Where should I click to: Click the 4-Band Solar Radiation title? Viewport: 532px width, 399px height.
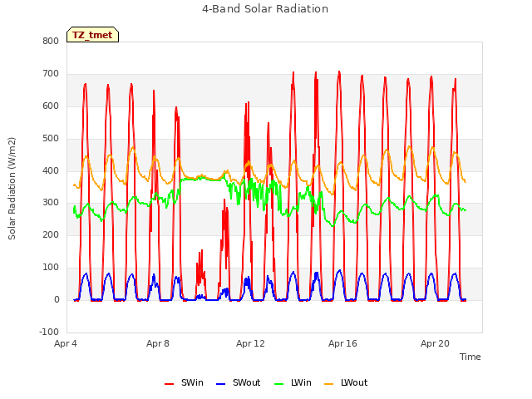pyautogui.click(x=265, y=9)
